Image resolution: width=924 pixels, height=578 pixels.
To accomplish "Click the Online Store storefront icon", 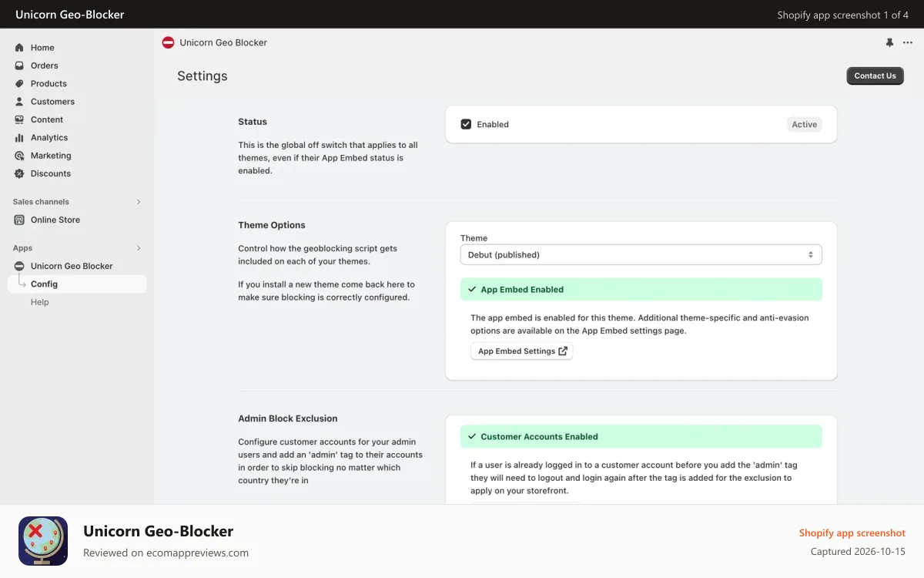I will [x=19, y=220].
